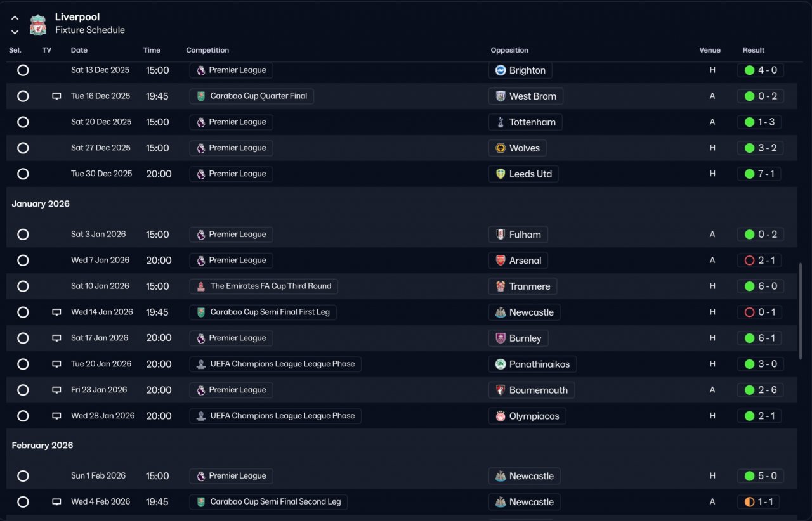
Task: Sort by the Competition column header
Action: (207, 50)
